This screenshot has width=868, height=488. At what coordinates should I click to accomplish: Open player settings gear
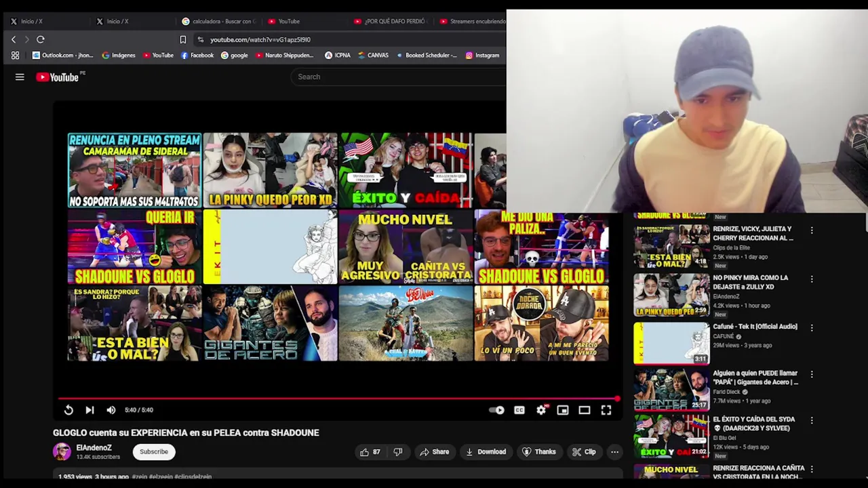[x=541, y=410]
